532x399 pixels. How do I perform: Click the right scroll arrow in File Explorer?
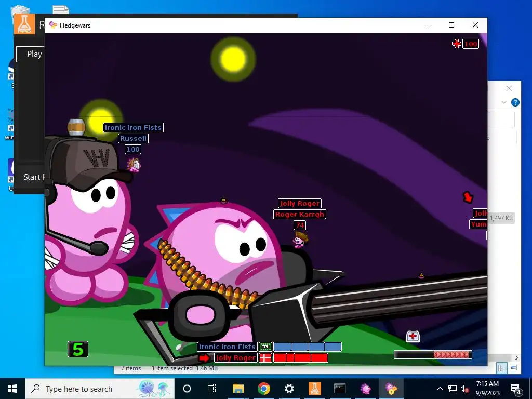coord(516,357)
